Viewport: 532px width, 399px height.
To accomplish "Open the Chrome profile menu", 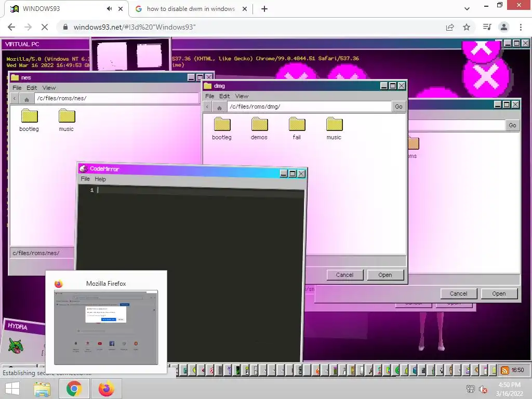I will pyautogui.click(x=504, y=27).
